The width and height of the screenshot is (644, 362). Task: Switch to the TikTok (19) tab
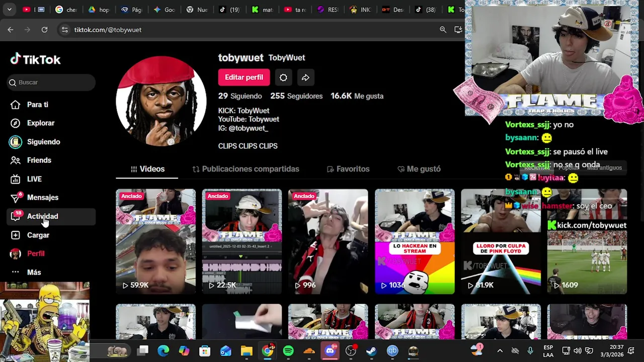[x=229, y=10]
